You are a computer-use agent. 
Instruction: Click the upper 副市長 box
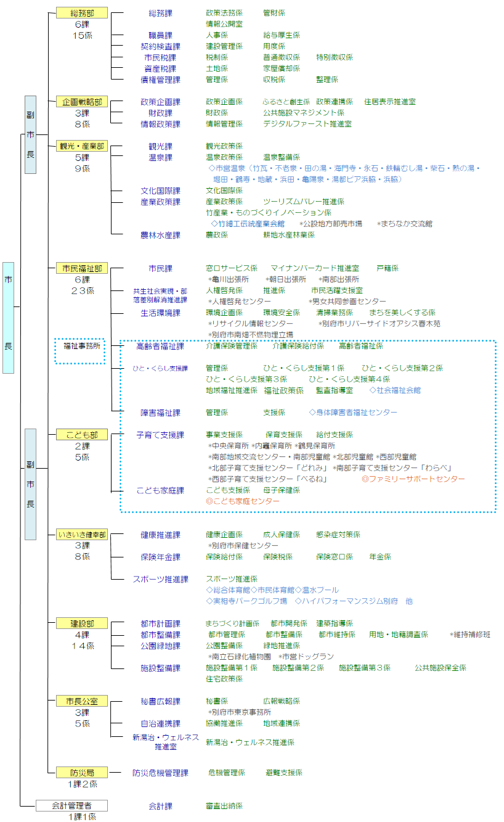coord(30,134)
